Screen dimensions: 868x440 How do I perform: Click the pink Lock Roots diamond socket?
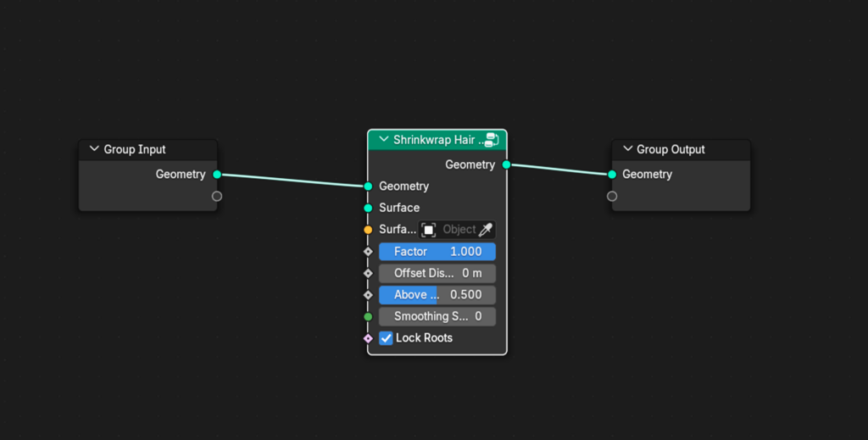pos(368,338)
